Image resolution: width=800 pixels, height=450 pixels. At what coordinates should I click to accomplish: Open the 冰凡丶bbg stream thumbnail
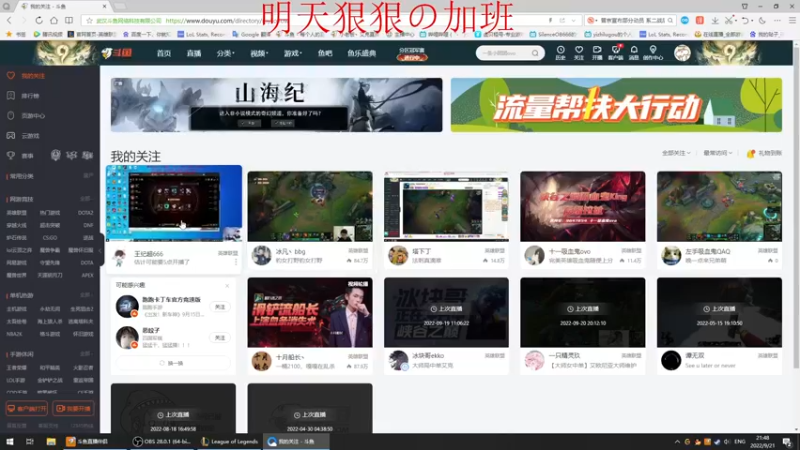(x=310, y=206)
